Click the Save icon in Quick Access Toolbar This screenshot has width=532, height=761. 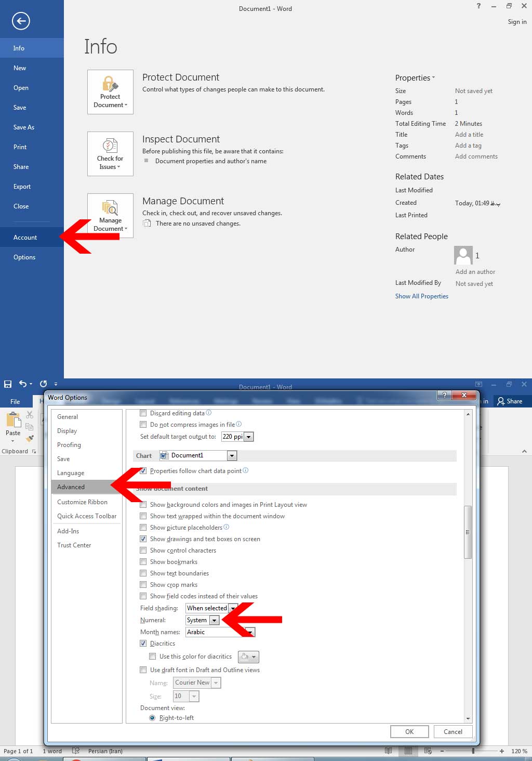tap(8, 384)
